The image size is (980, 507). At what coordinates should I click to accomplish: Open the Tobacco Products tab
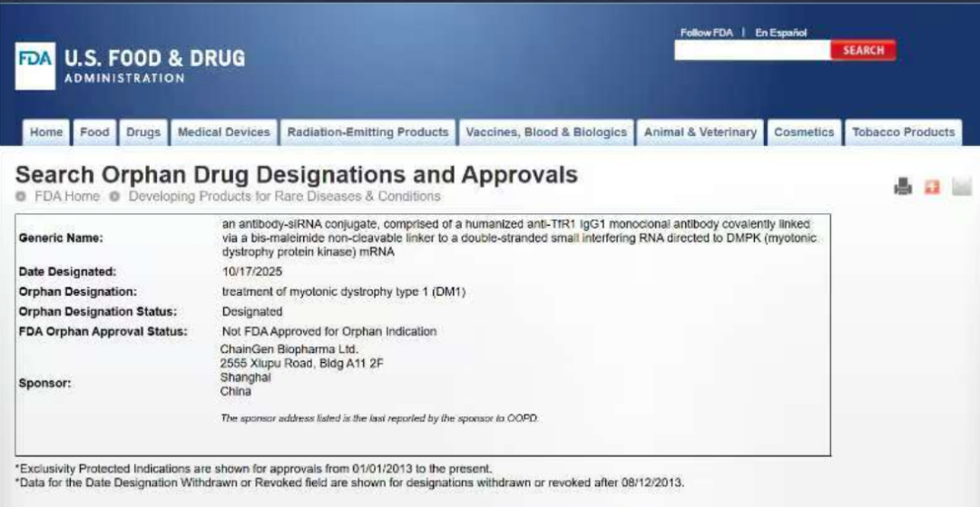click(x=904, y=132)
